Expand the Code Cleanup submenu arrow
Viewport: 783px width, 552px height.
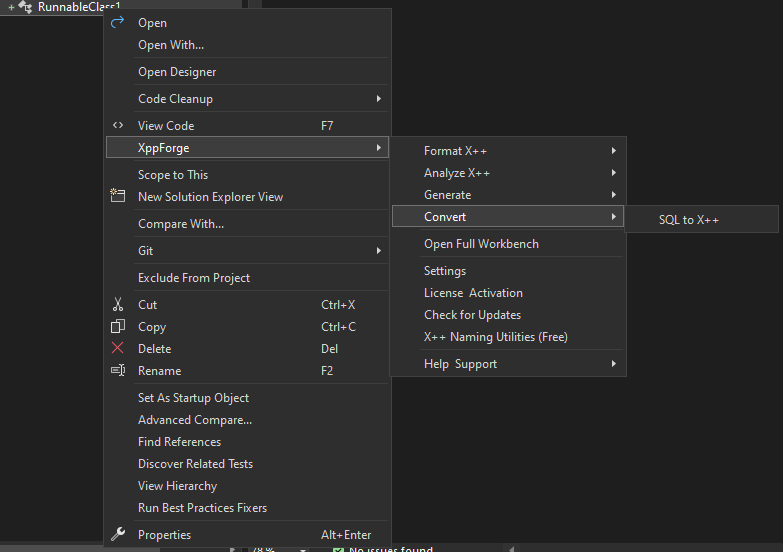coord(379,99)
